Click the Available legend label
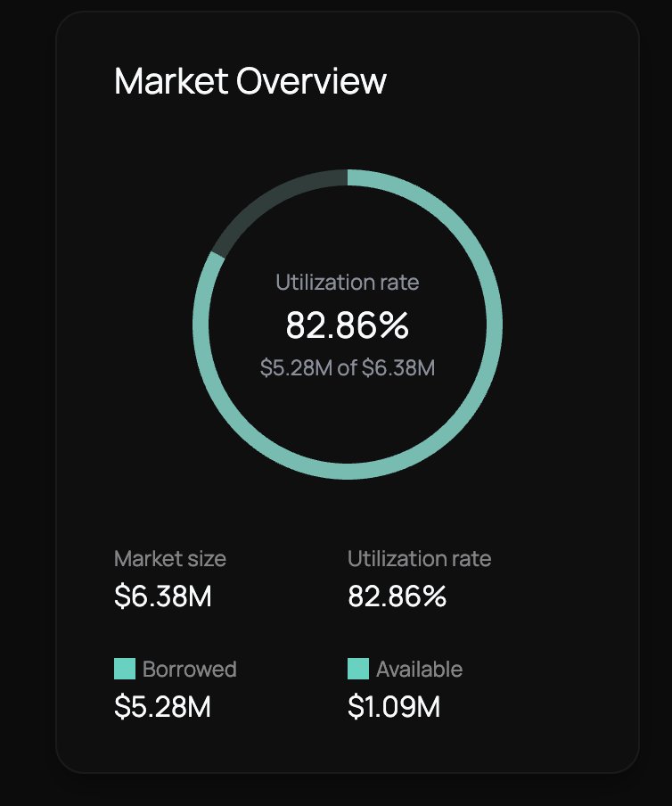 (x=419, y=670)
